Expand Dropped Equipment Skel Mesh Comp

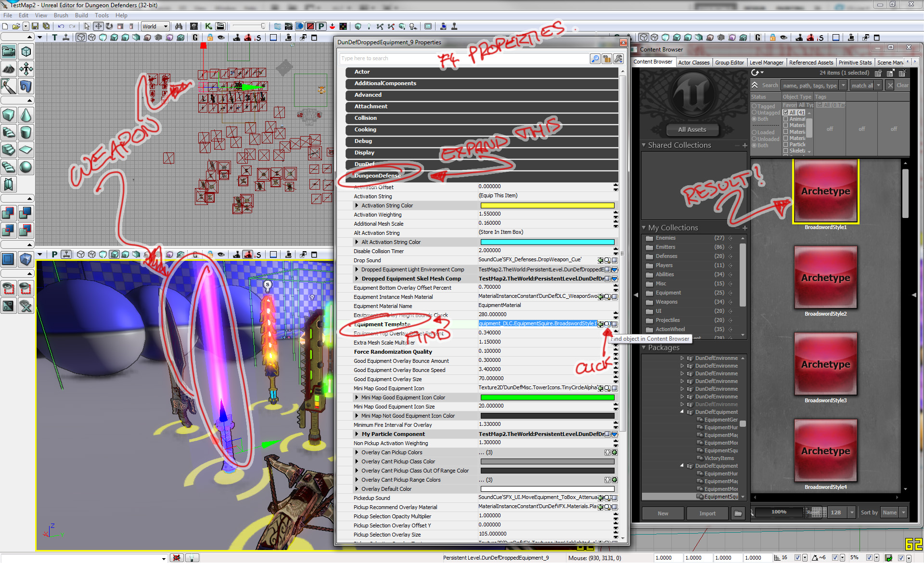(x=357, y=279)
